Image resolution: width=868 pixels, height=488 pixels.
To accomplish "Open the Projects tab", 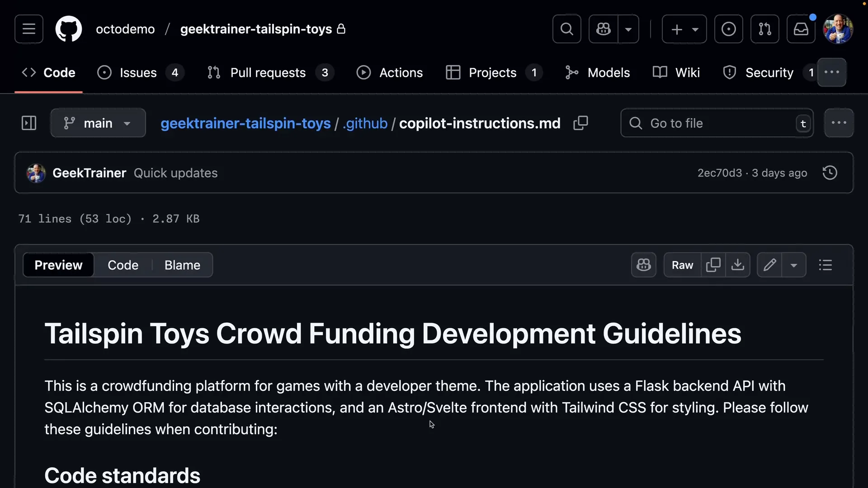I will click(x=494, y=73).
